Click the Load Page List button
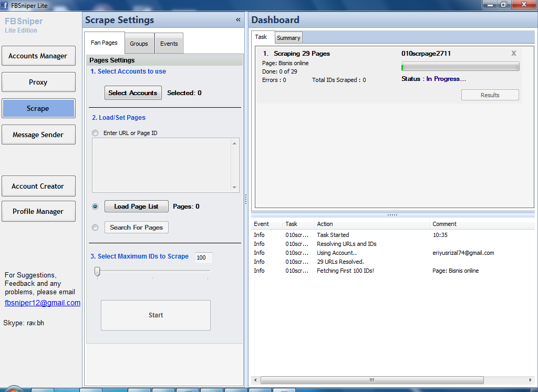The width and height of the screenshot is (538, 392). click(x=136, y=207)
